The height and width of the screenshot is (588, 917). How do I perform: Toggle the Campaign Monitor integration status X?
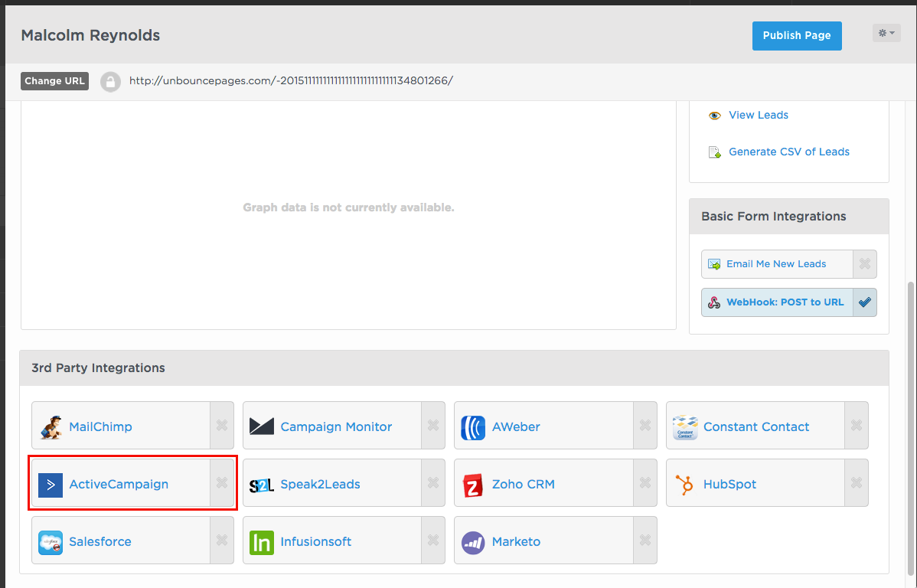tap(432, 426)
